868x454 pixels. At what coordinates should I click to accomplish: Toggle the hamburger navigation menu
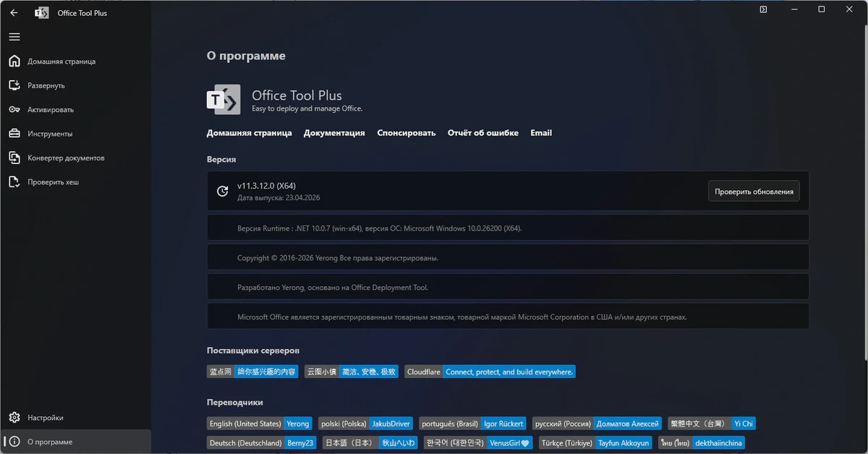pos(14,37)
